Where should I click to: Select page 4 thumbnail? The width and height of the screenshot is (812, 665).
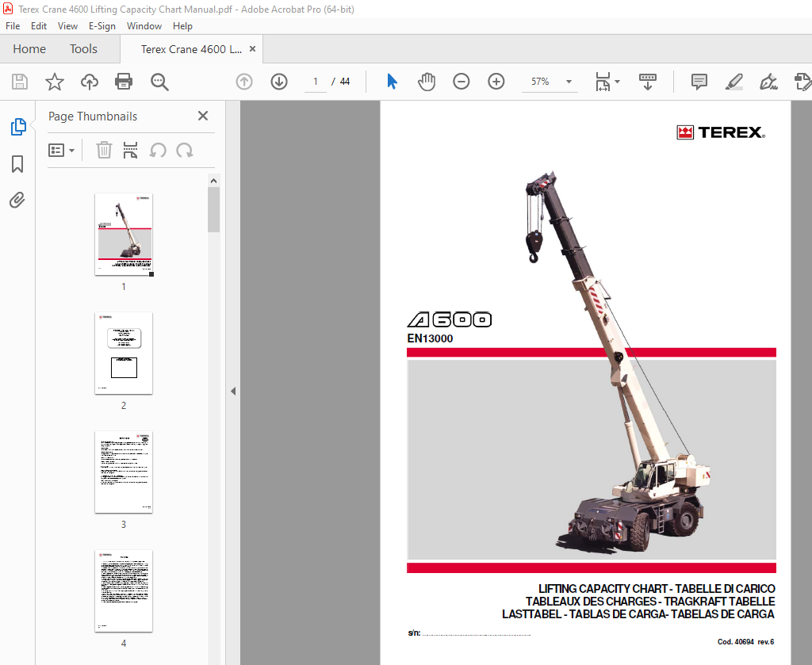click(x=124, y=591)
